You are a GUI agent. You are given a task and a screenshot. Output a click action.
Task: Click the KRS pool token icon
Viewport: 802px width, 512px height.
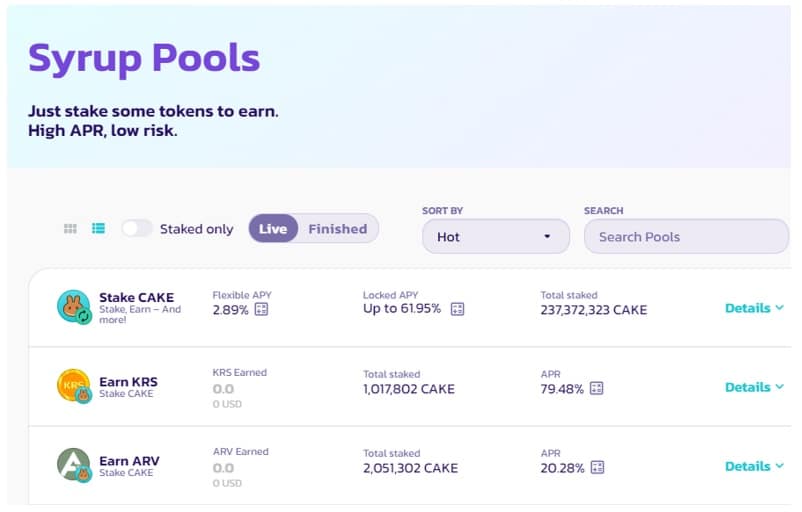click(x=74, y=386)
